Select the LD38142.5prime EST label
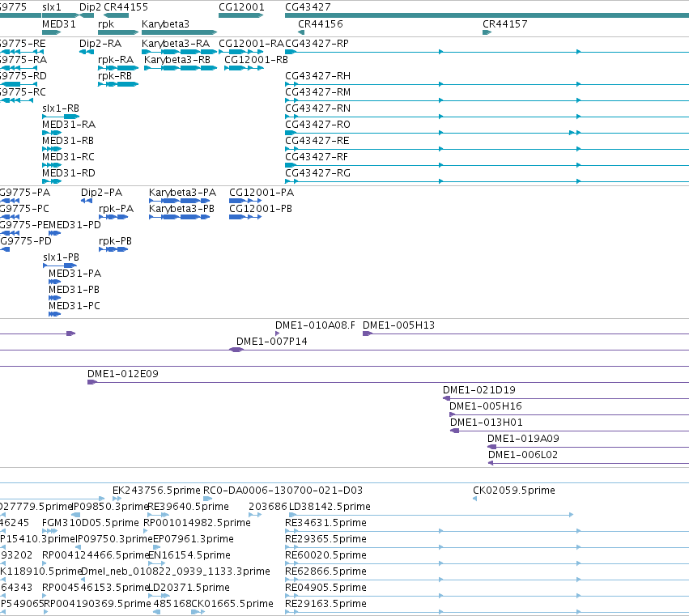689x616 pixels. [x=330, y=507]
